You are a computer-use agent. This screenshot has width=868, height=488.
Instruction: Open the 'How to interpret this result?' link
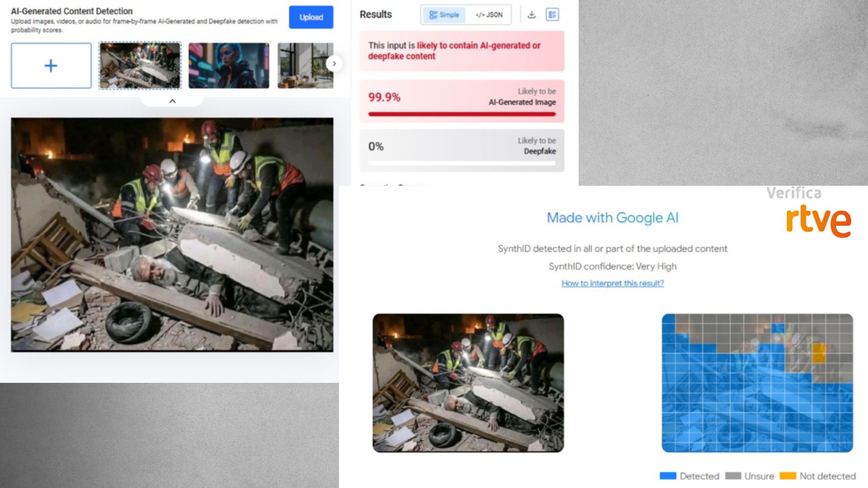coord(612,283)
